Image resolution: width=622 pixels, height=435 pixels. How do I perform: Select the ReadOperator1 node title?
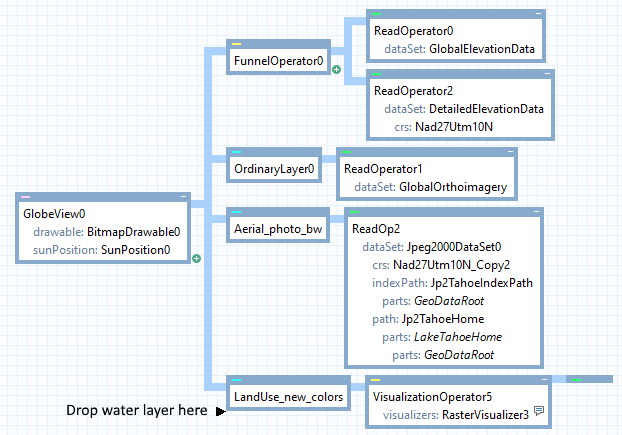tap(383, 169)
